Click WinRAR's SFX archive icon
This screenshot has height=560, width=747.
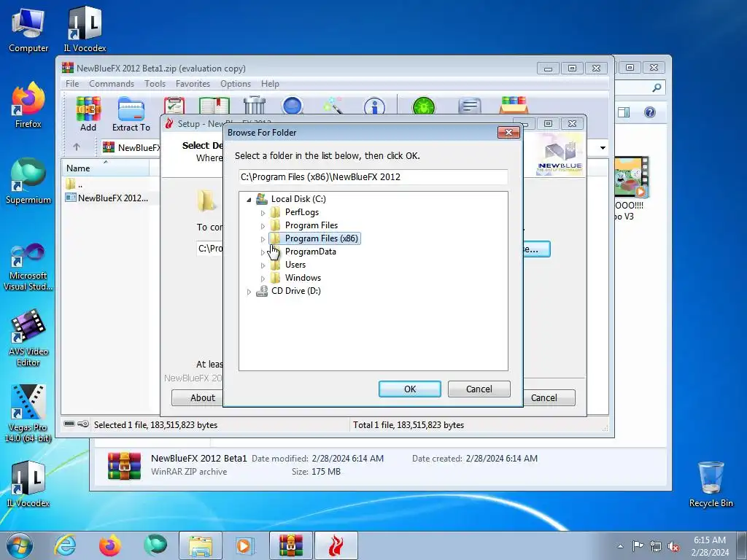point(514,105)
